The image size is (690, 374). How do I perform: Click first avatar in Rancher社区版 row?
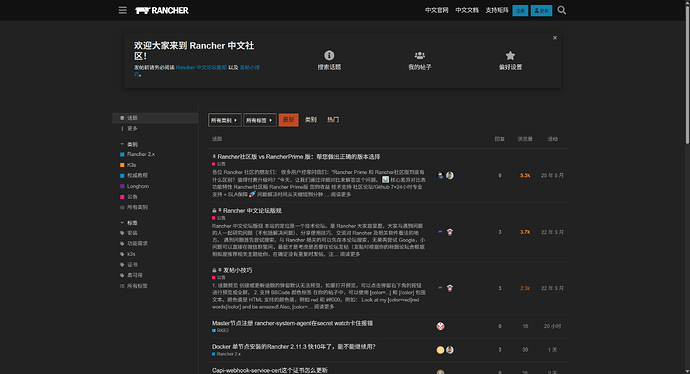click(440, 176)
